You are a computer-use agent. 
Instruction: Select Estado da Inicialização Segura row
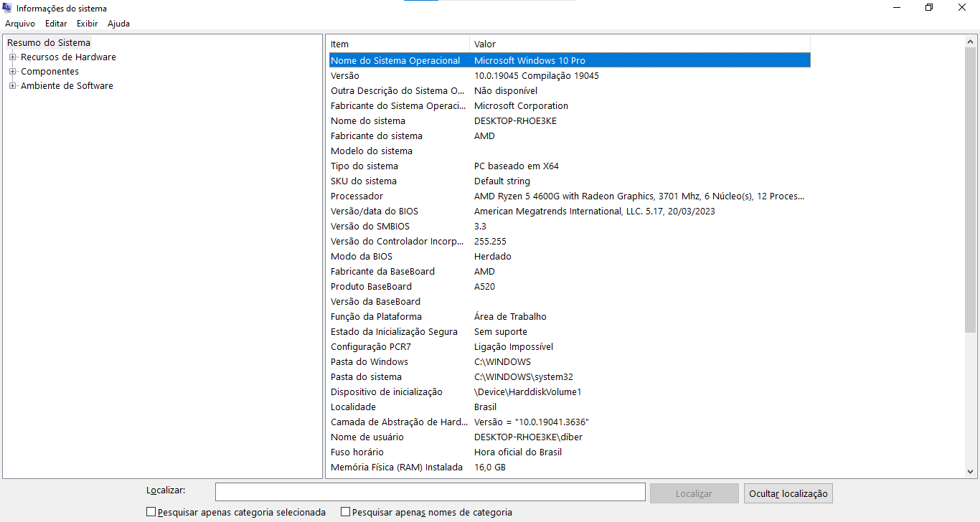point(569,332)
